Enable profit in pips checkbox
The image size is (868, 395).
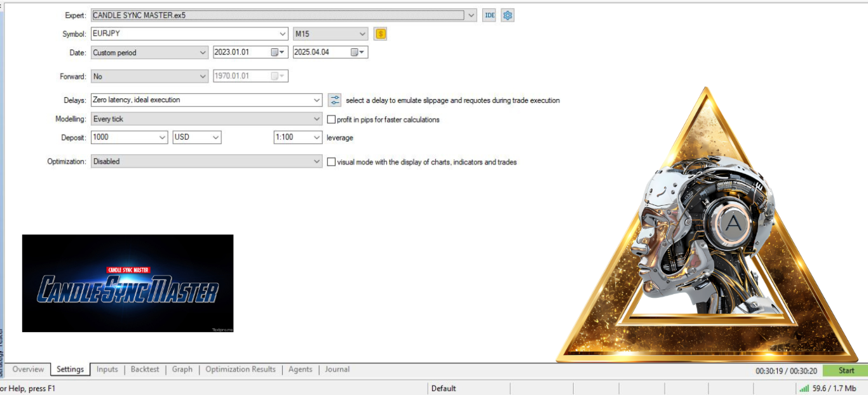331,119
